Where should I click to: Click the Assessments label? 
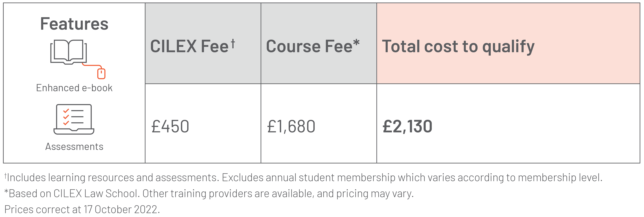74,147
